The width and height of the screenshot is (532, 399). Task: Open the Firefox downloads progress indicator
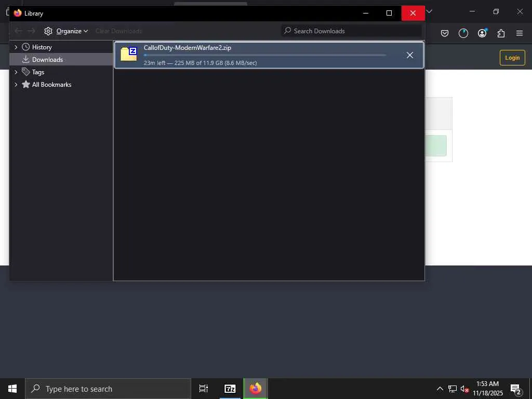(463, 33)
